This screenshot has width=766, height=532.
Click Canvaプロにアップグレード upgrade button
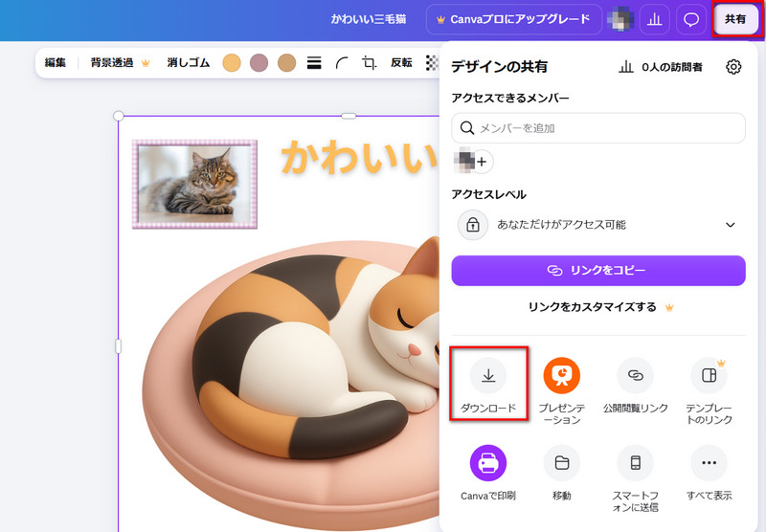point(514,19)
